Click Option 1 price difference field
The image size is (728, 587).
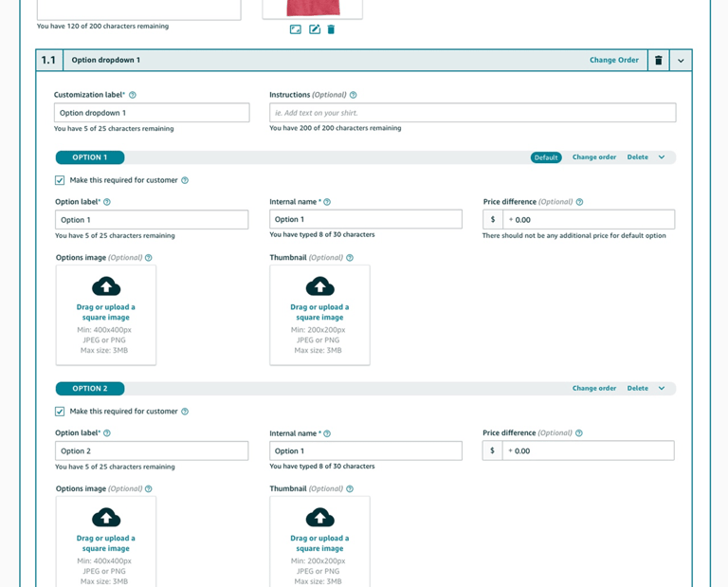tap(589, 220)
